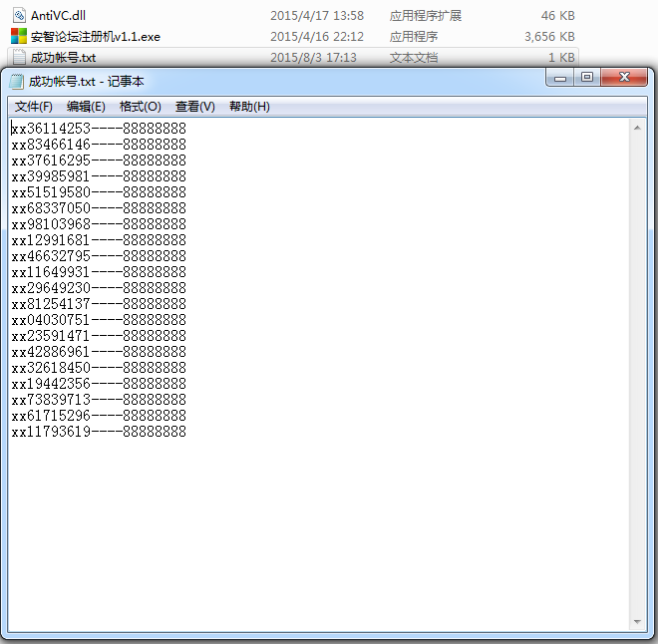
Task: Open the 查看(V) menu
Action: click(195, 107)
